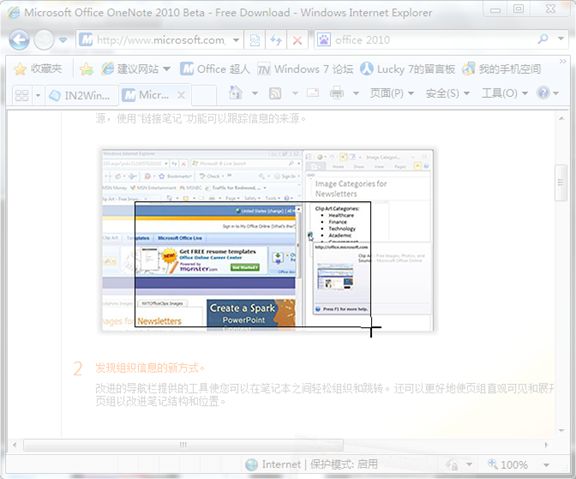This screenshot has width=576, height=479.
Task: Open the Lucky 7的留言板 favorites link
Action: coord(407,69)
